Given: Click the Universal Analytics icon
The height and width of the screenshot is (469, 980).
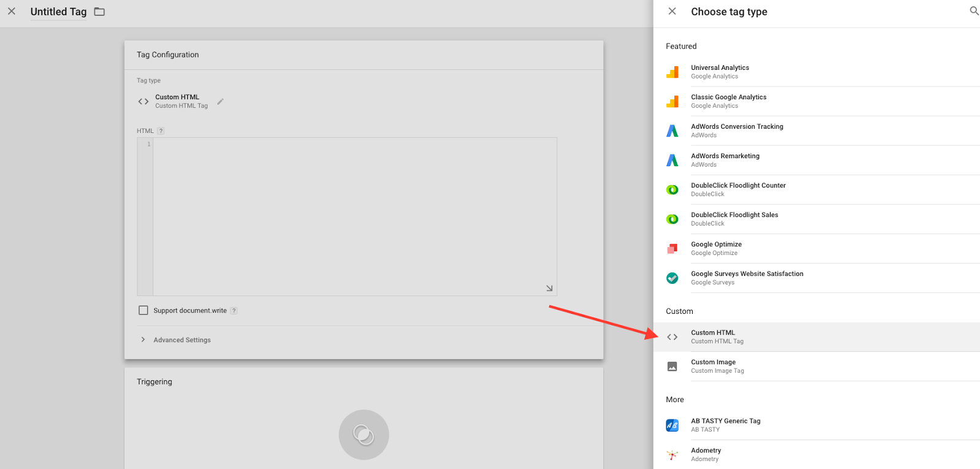Looking at the screenshot, I should coord(673,72).
